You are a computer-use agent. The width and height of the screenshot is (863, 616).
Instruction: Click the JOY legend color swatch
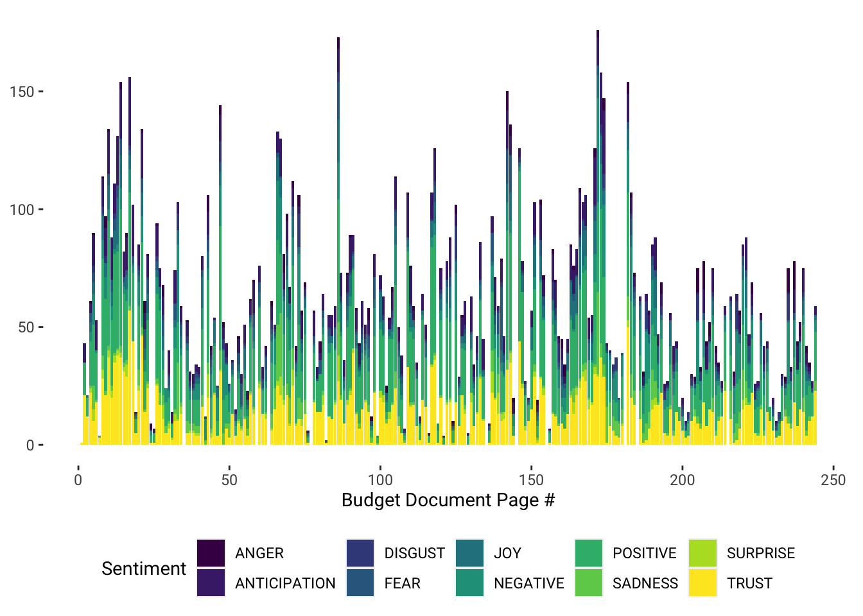pyautogui.click(x=469, y=553)
